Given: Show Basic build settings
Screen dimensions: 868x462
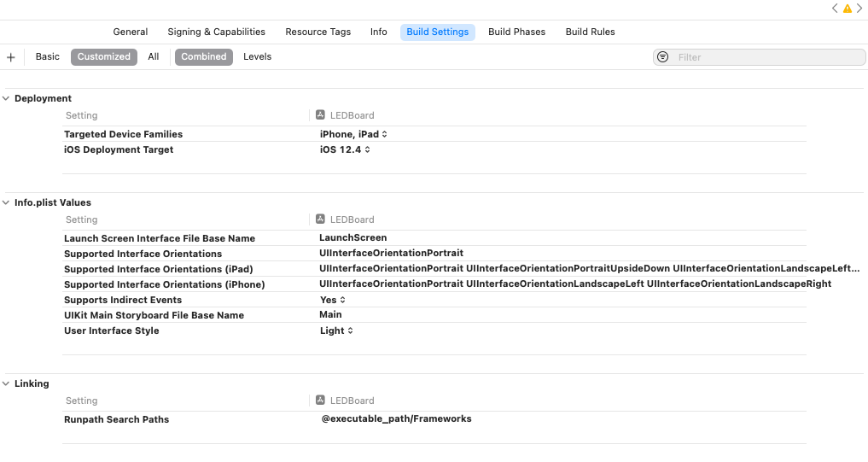Looking at the screenshot, I should tap(47, 56).
